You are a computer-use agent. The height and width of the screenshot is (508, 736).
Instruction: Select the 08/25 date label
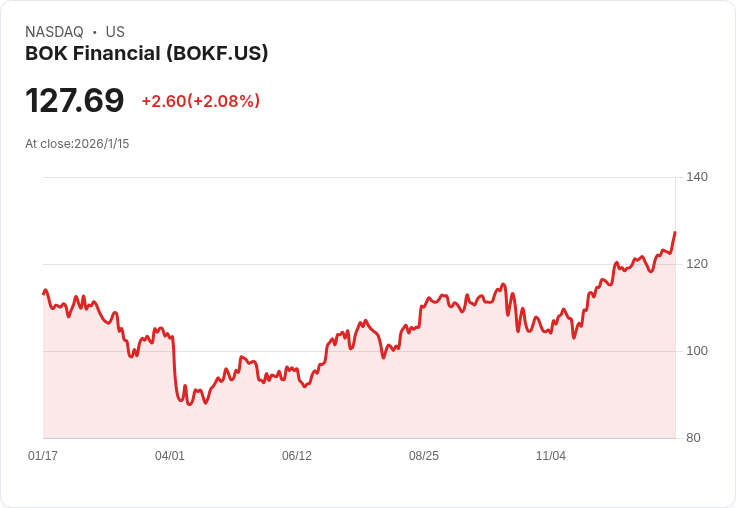(424, 456)
